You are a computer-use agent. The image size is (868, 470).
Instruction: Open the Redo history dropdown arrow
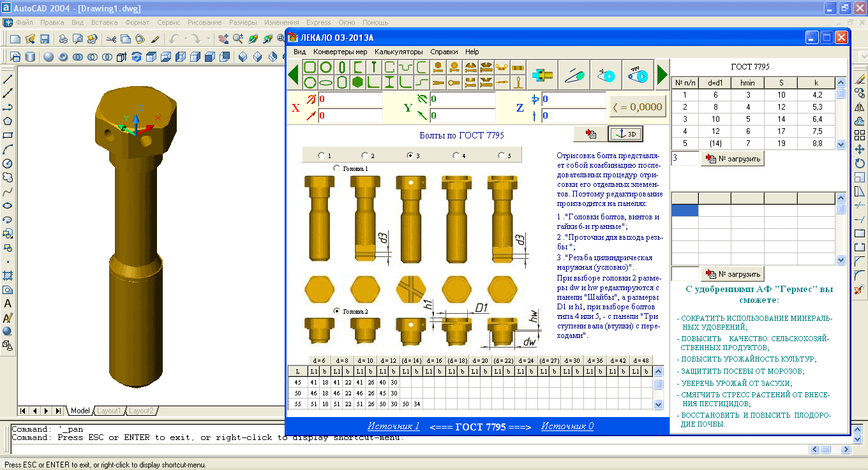(x=208, y=39)
